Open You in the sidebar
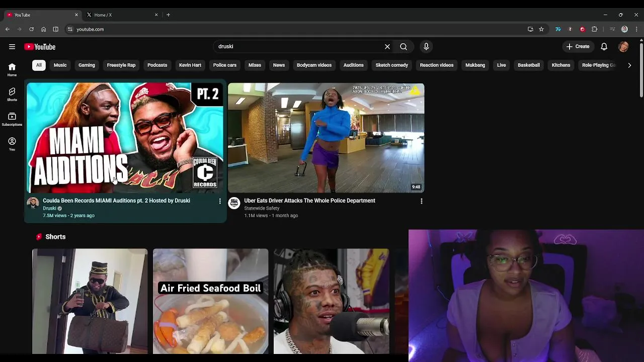The height and width of the screenshot is (362, 644). pos(12,144)
